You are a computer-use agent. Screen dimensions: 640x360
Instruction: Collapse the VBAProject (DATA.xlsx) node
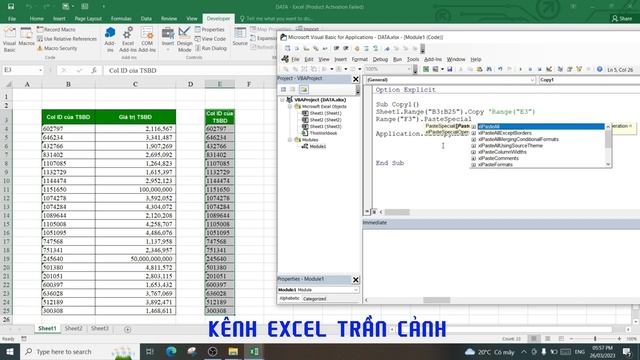(x=282, y=100)
